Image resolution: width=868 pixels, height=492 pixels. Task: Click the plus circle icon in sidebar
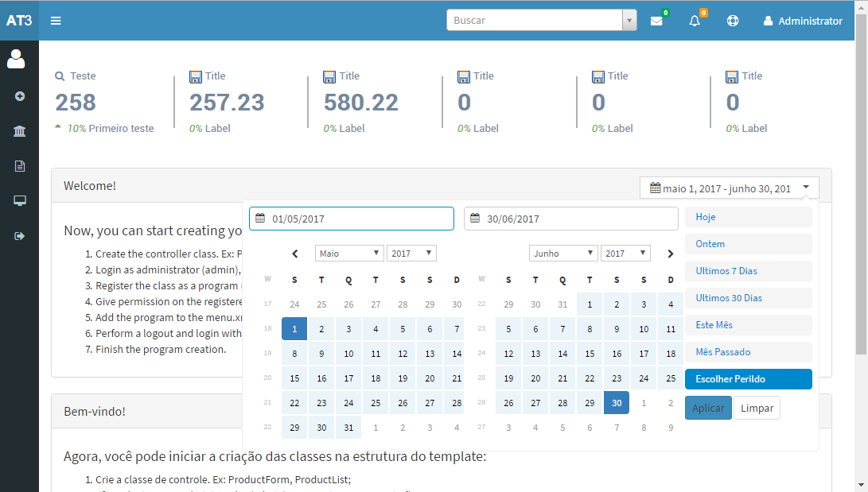tap(18, 95)
